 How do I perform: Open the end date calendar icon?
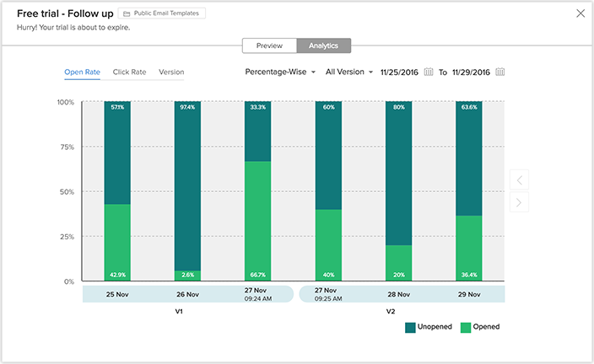point(500,72)
